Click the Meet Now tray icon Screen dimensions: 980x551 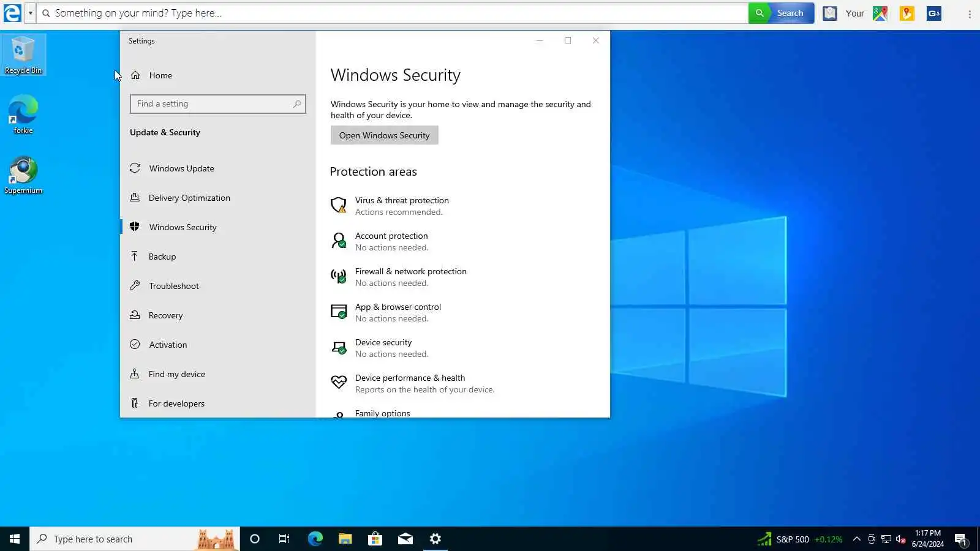(872, 539)
